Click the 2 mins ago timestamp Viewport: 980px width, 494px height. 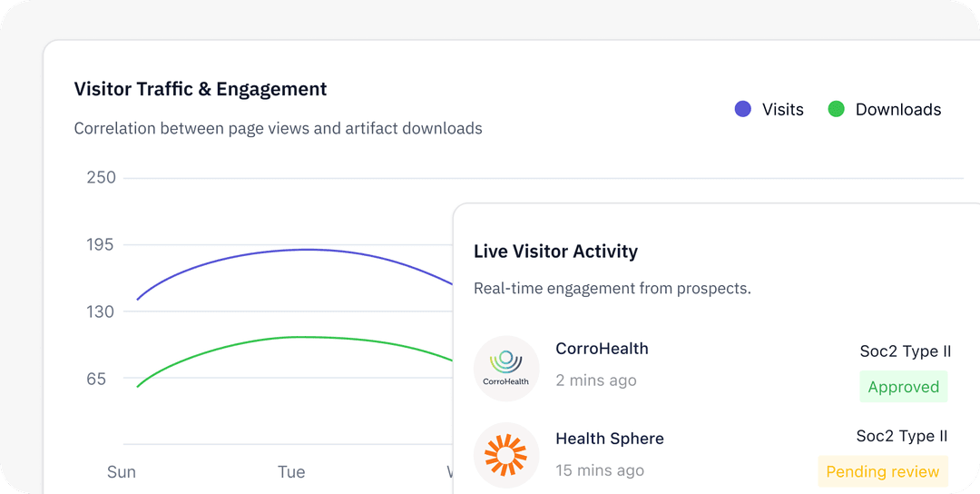[596, 380]
